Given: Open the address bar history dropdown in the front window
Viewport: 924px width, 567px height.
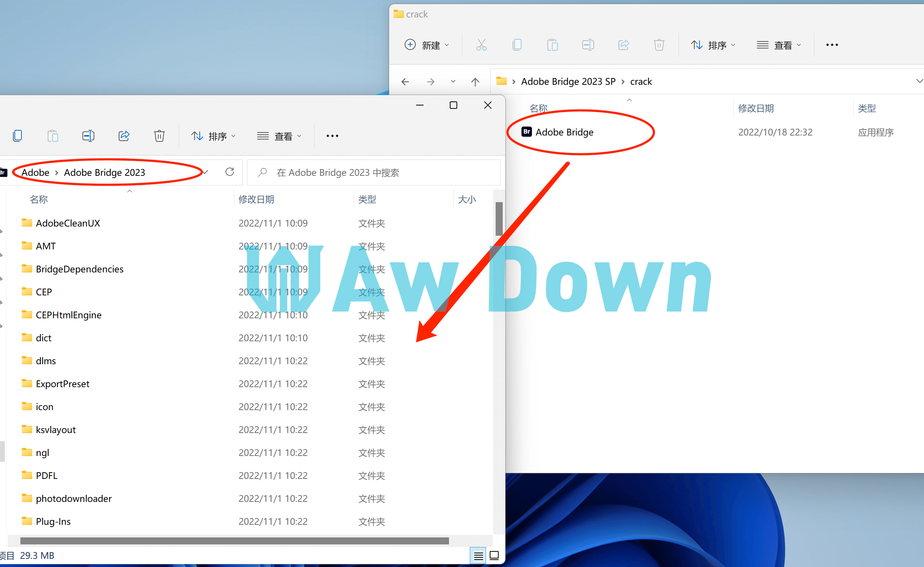Looking at the screenshot, I should tap(206, 172).
